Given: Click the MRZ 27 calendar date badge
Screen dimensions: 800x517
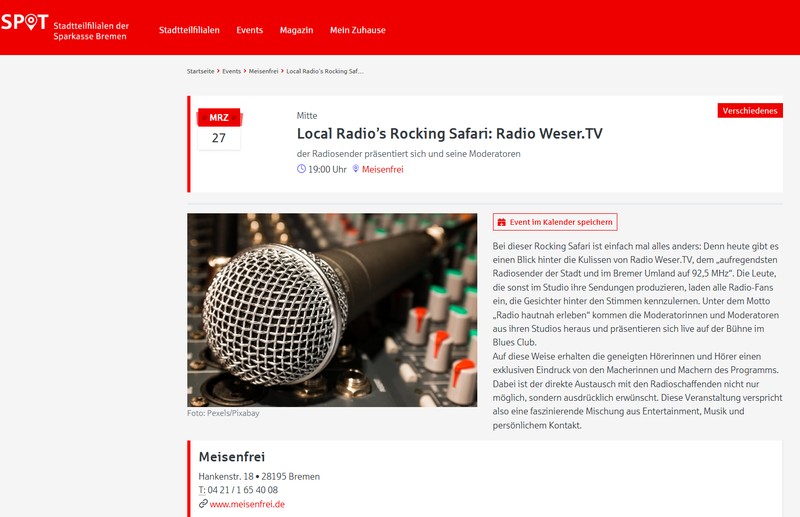Looking at the screenshot, I should (219, 129).
